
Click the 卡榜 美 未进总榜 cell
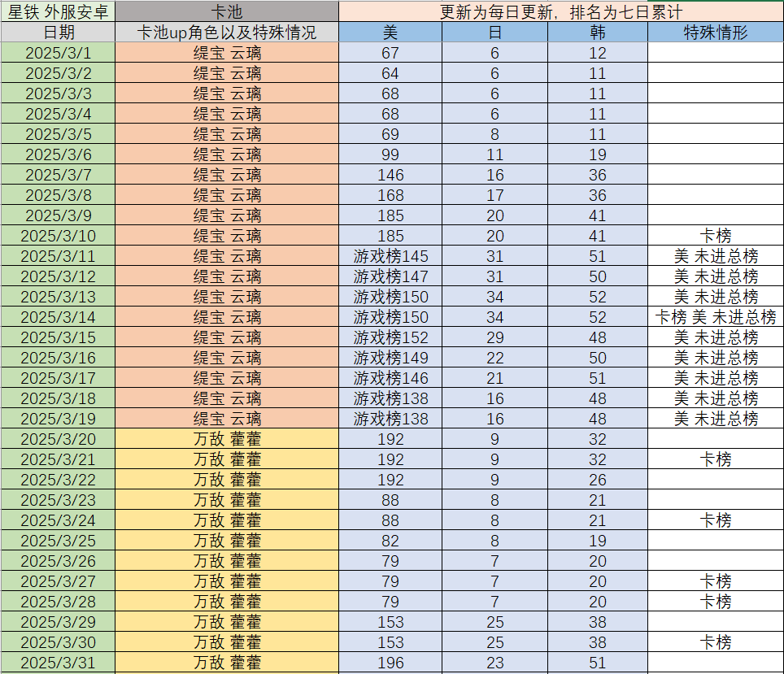(716, 317)
